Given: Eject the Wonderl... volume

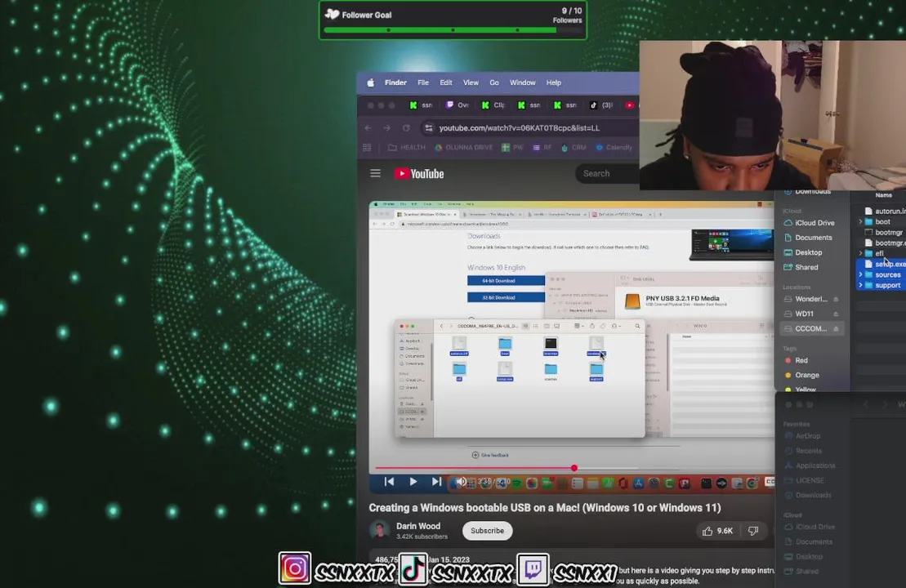Looking at the screenshot, I should (x=836, y=299).
